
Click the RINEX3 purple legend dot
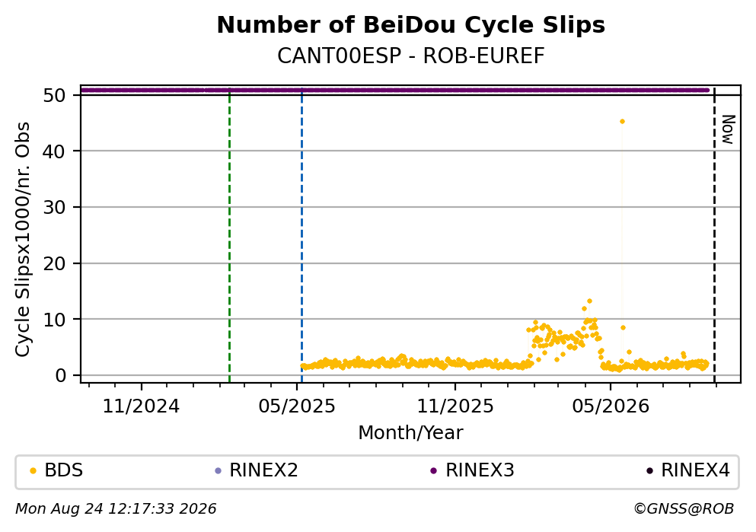[433, 471]
